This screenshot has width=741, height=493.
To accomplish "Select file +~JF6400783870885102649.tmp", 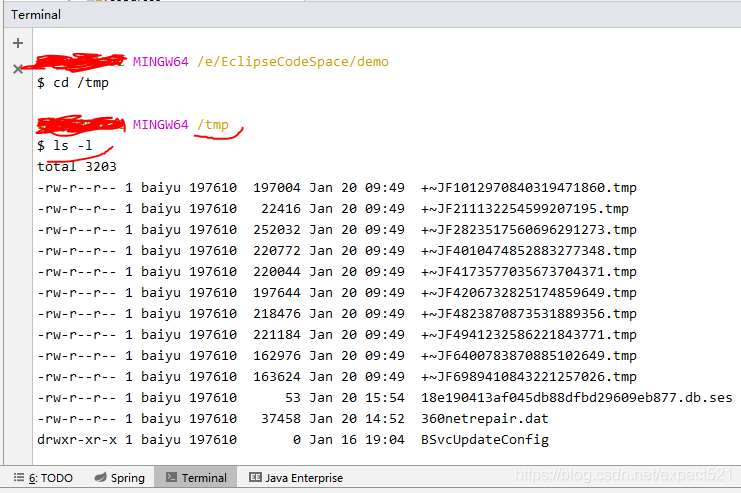I will coord(529,355).
